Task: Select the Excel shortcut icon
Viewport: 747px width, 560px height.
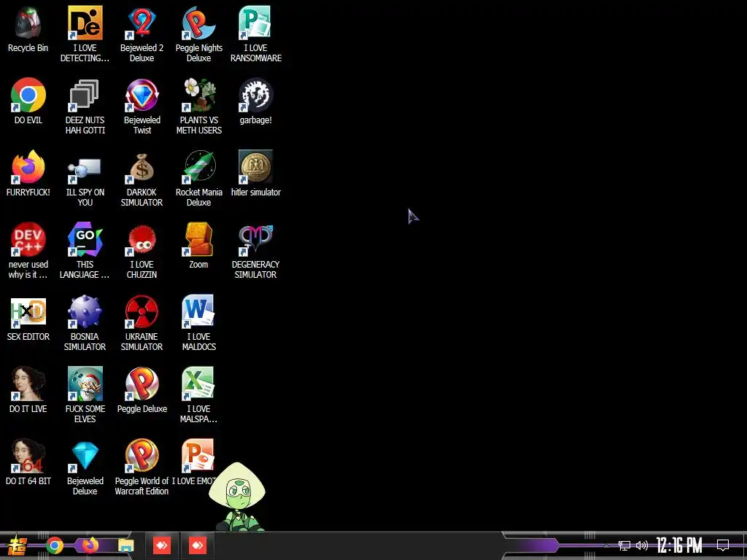Action: click(198, 384)
